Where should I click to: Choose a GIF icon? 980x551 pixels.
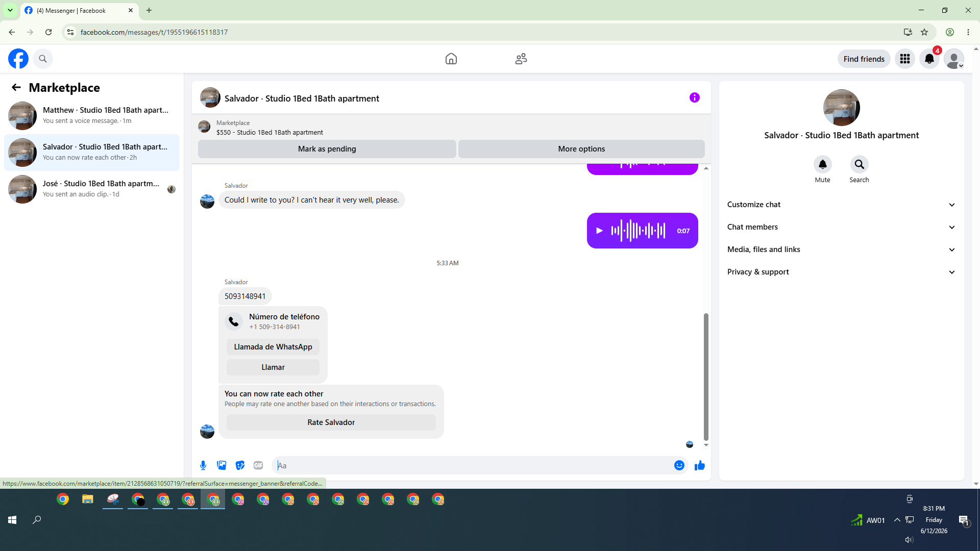click(x=258, y=465)
